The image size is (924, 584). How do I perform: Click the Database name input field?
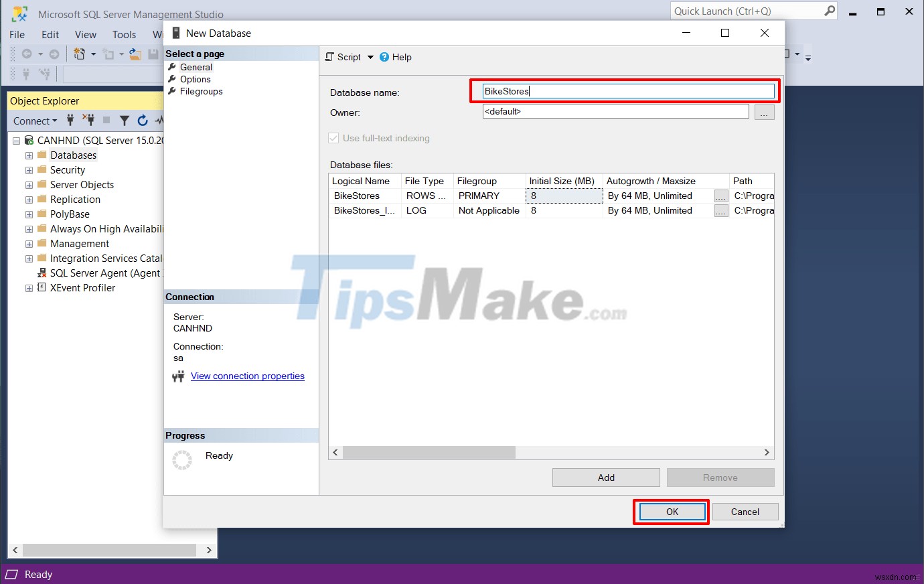625,91
